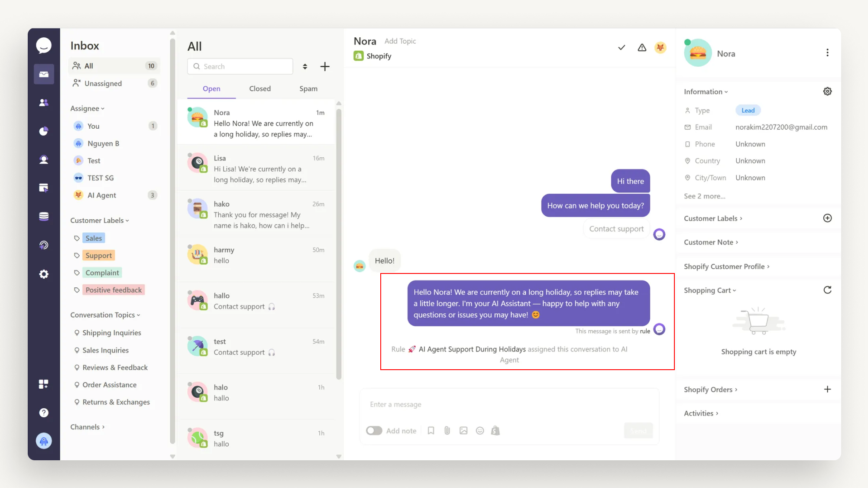Report the conversation as spam via warning icon
868x488 pixels.
click(641, 48)
